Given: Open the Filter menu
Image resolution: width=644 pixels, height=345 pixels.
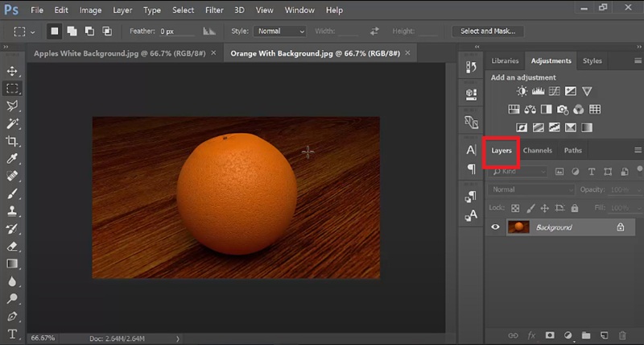Looking at the screenshot, I should (x=214, y=10).
